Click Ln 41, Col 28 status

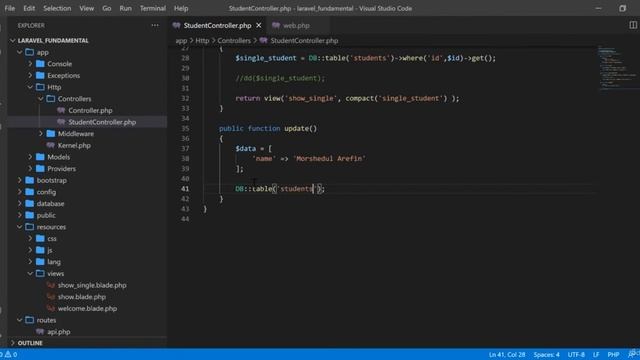[x=507, y=354]
